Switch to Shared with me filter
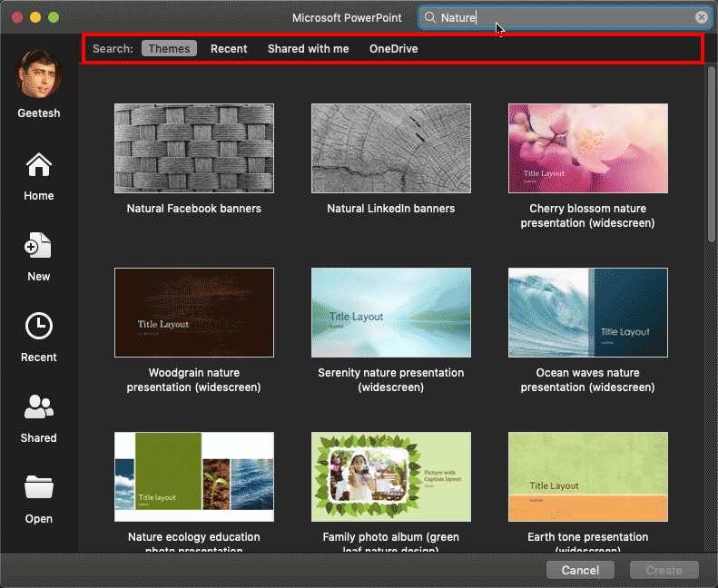Viewport: 718px width, 588px height. 308,49
